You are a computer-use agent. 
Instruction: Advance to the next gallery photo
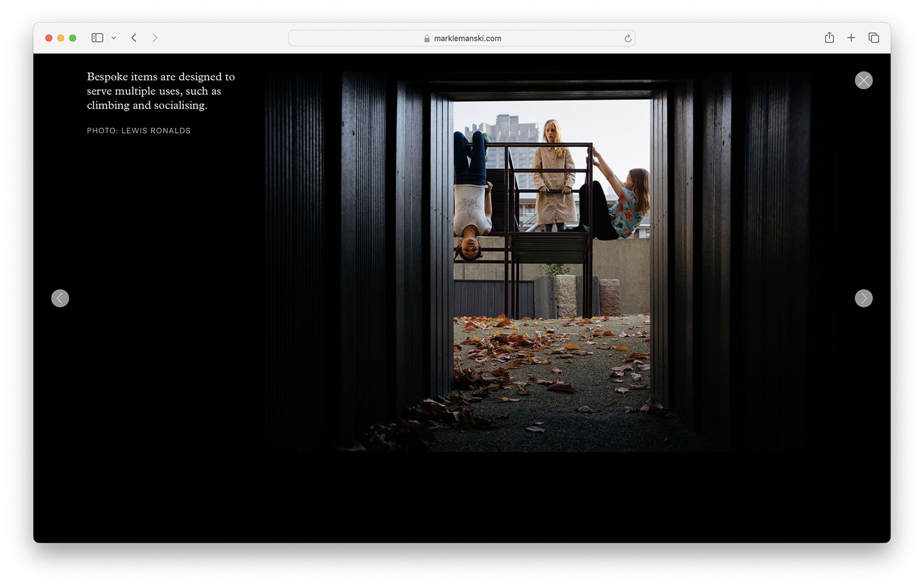tap(863, 298)
